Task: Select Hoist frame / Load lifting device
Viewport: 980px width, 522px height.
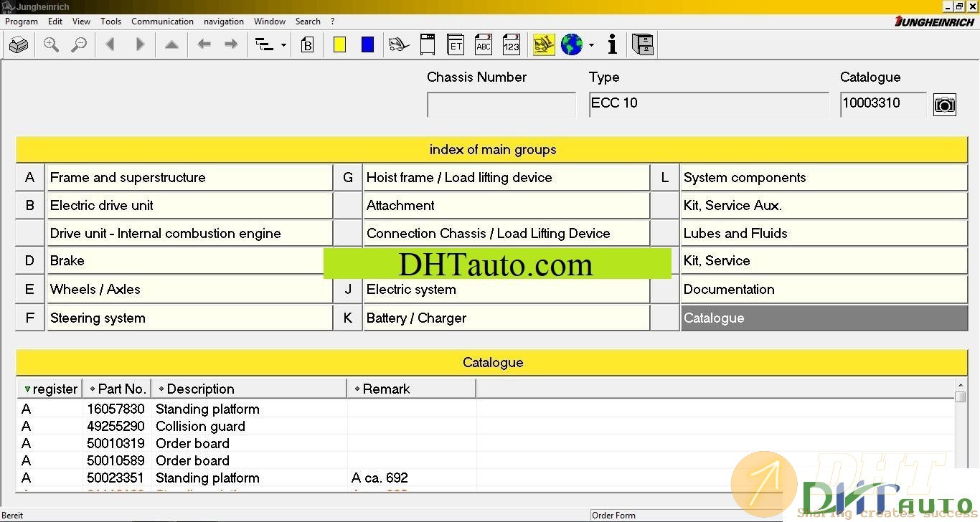Action: (x=507, y=178)
